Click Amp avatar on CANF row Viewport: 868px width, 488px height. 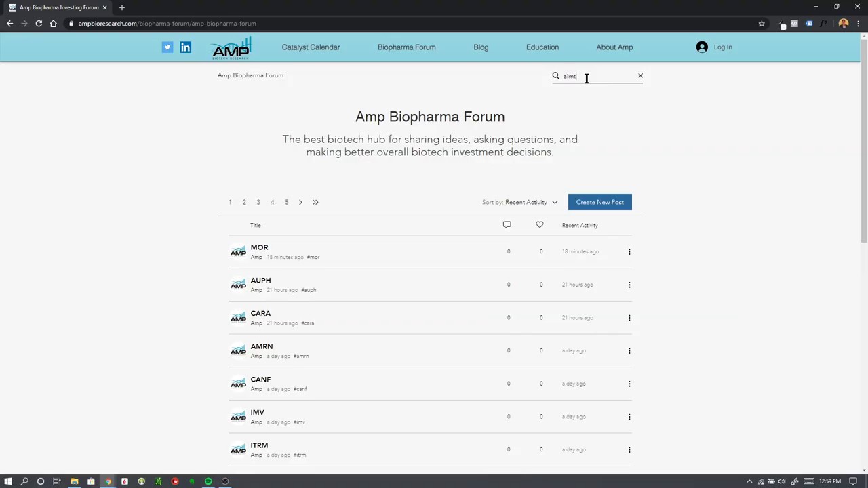tap(238, 384)
